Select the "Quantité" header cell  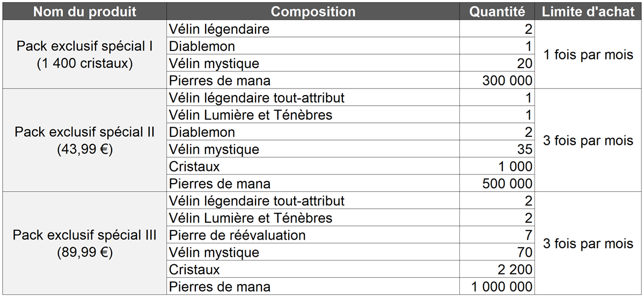497,12
